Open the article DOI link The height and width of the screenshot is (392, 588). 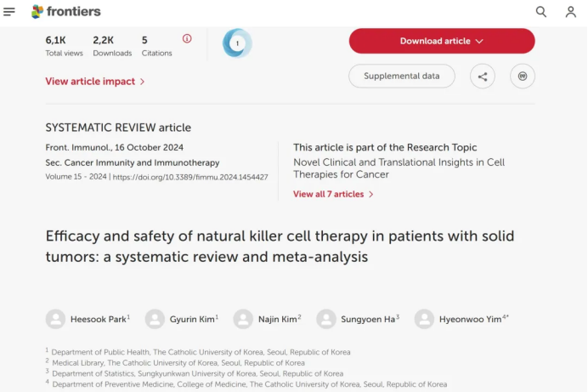point(190,177)
